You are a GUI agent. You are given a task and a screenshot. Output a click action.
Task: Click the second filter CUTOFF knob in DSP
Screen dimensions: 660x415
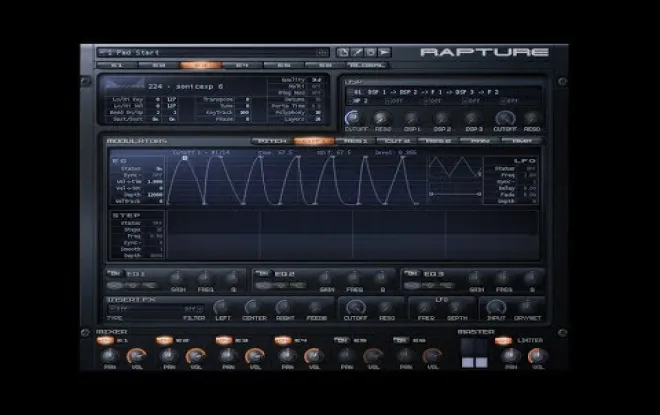[x=505, y=119]
